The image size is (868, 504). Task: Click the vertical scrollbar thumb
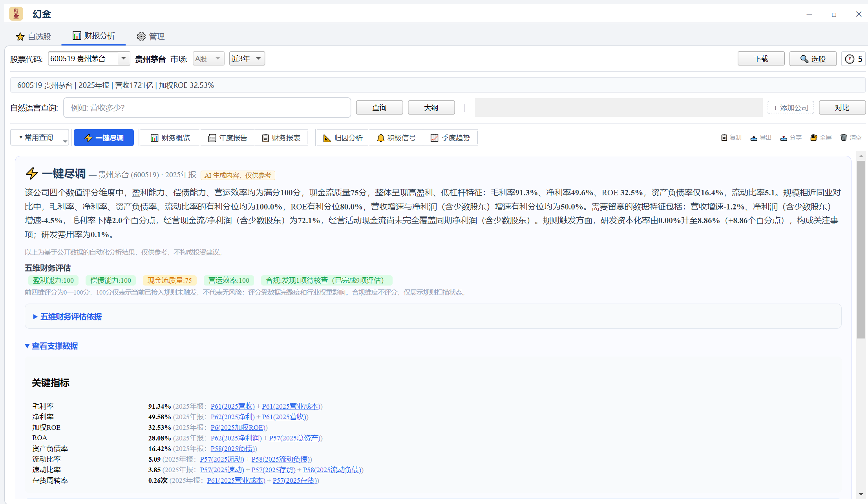coord(861,249)
